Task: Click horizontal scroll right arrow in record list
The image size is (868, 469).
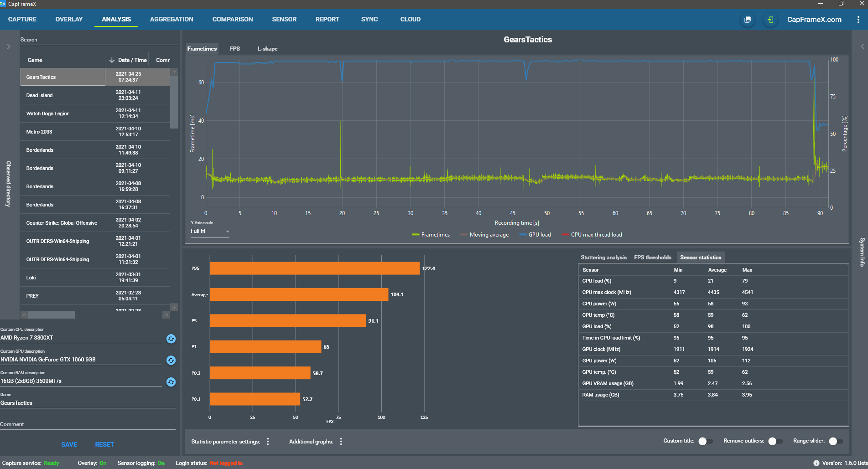Action: tap(166, 315)
